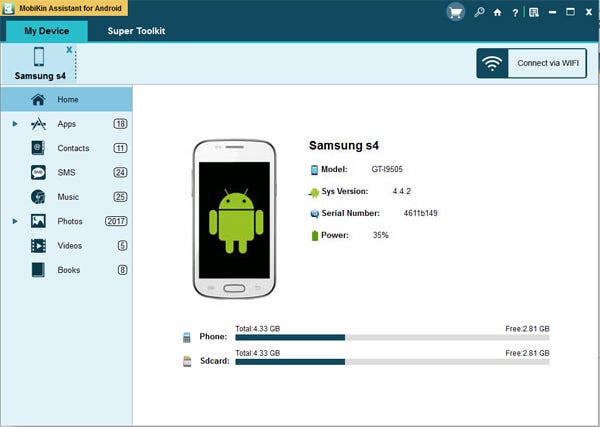
Task: Open the home page icon in title bar
Action: pos(497,13)
